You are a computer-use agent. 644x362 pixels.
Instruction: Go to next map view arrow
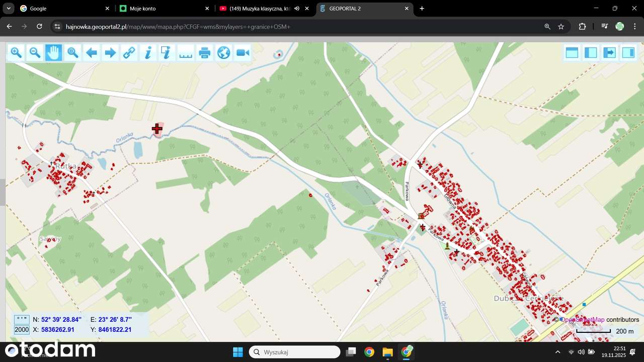(110, 52)
